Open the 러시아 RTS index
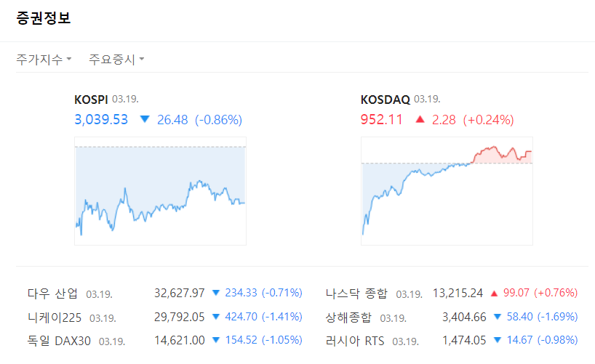 tap(354, 341)
